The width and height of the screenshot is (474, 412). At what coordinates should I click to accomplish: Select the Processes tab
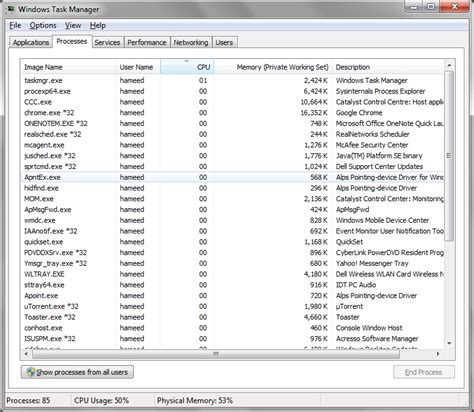click(72, 41)
